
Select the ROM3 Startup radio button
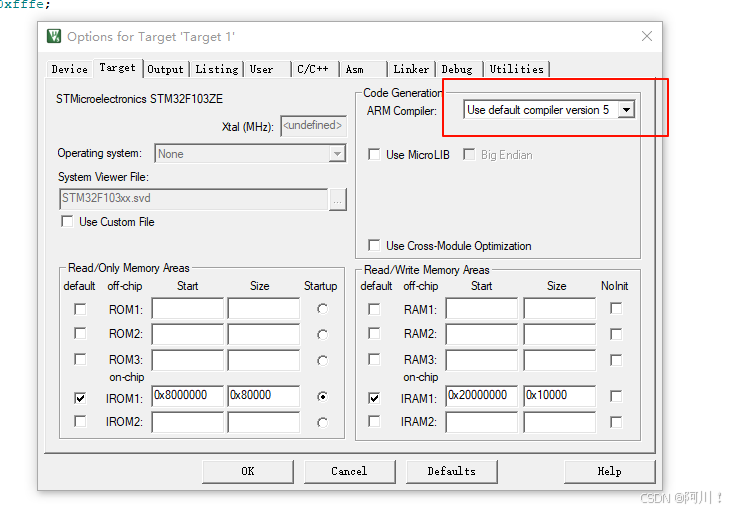pyautogui.click(x=322, y=361)
